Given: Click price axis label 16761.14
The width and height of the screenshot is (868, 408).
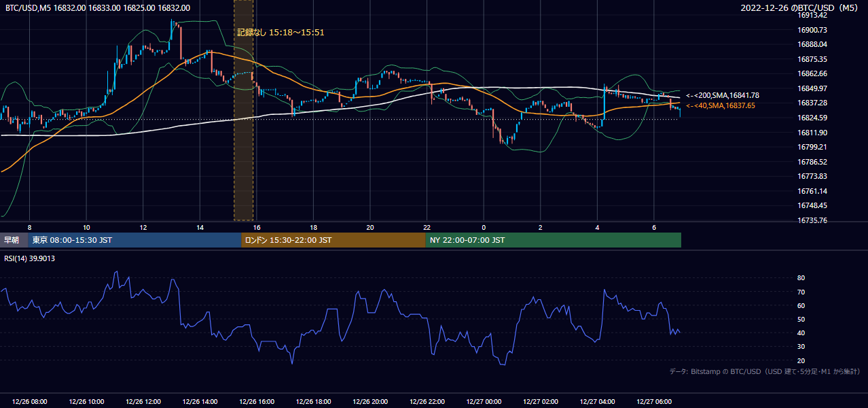Looking at the screenshot, I should pyautogui.click(x=812, y=191).
